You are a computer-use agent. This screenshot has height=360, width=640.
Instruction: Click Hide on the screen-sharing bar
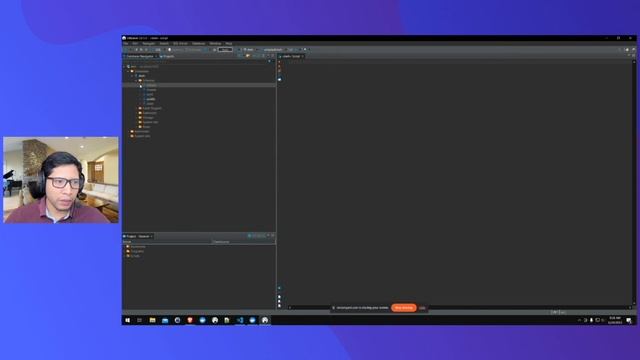tap(422, 308)
